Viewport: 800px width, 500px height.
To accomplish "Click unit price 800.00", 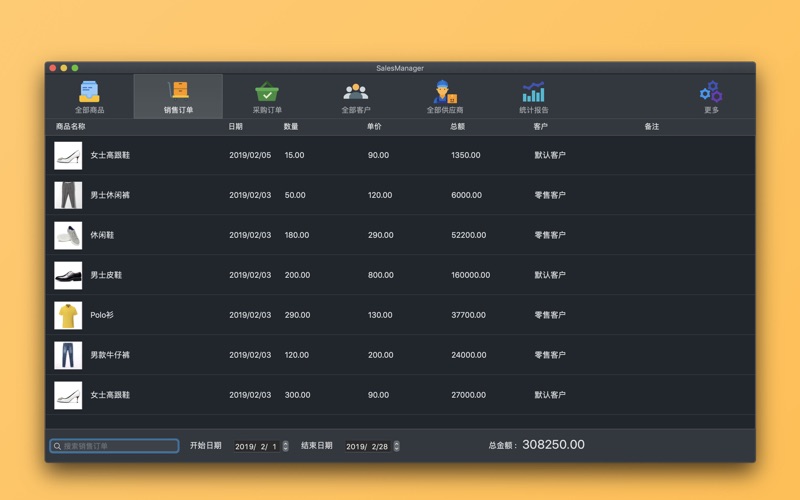I will click(x=381, y=275).
